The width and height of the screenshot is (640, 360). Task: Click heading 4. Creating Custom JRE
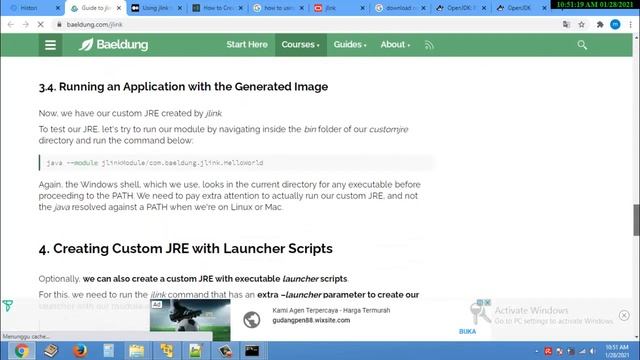click(x=186, y=249)
